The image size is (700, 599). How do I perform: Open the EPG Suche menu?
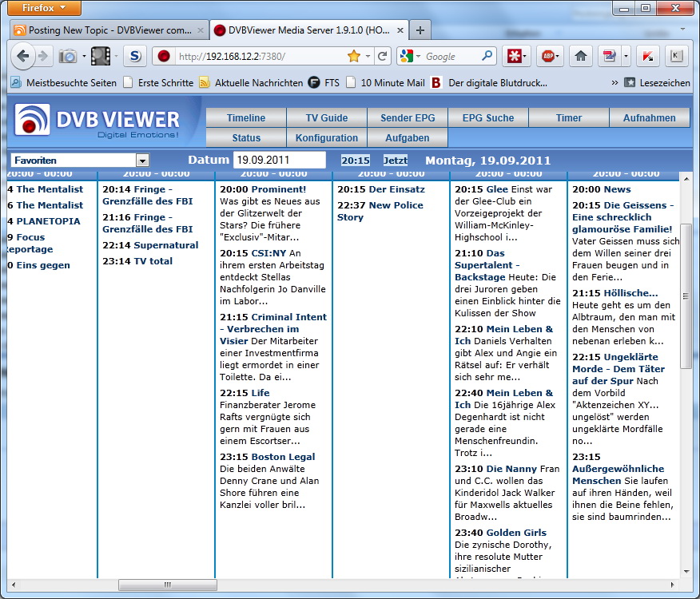coord(488,118)
